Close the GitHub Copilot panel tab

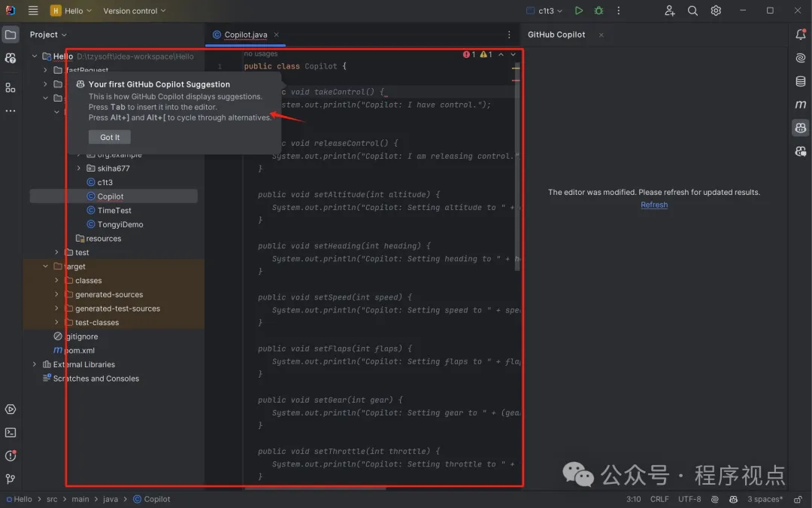coord(601,35)
